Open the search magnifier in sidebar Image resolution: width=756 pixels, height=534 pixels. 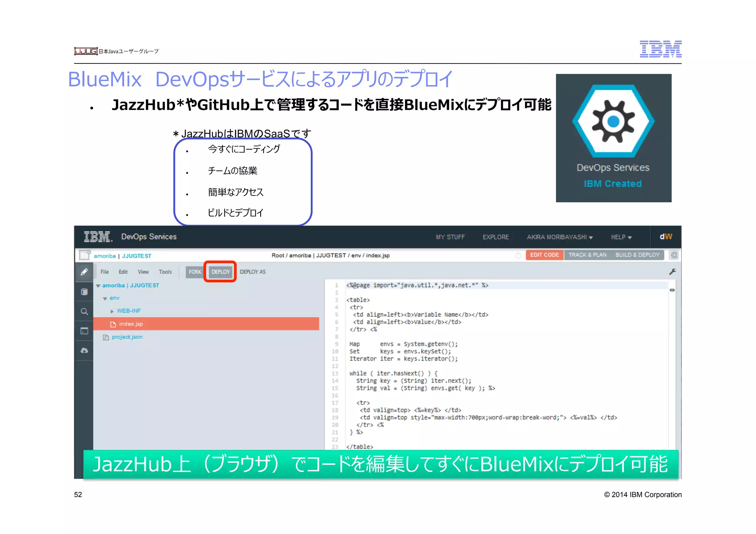coord(85,311)
